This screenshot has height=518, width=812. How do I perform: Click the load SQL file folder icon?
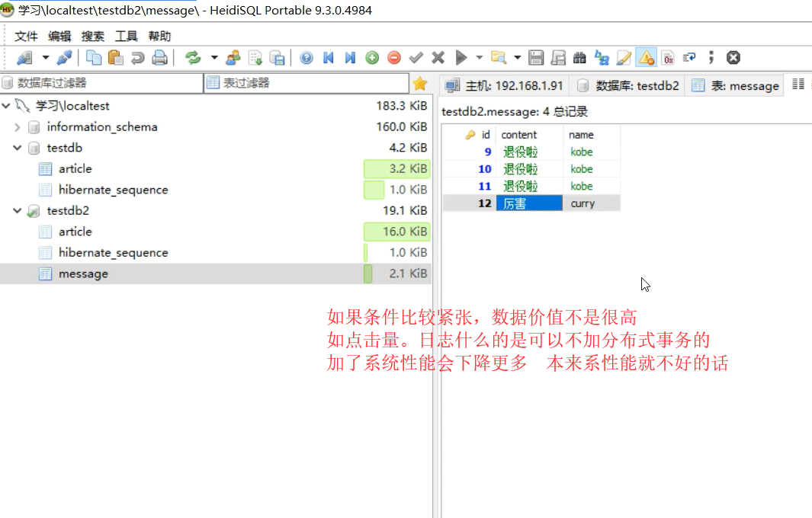pos(499,57)
